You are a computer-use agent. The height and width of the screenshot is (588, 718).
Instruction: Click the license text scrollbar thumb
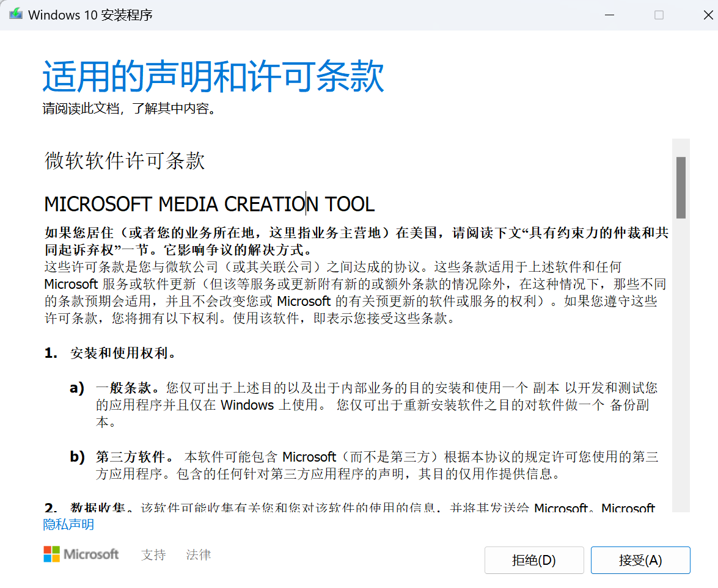(x=681, y=187)
